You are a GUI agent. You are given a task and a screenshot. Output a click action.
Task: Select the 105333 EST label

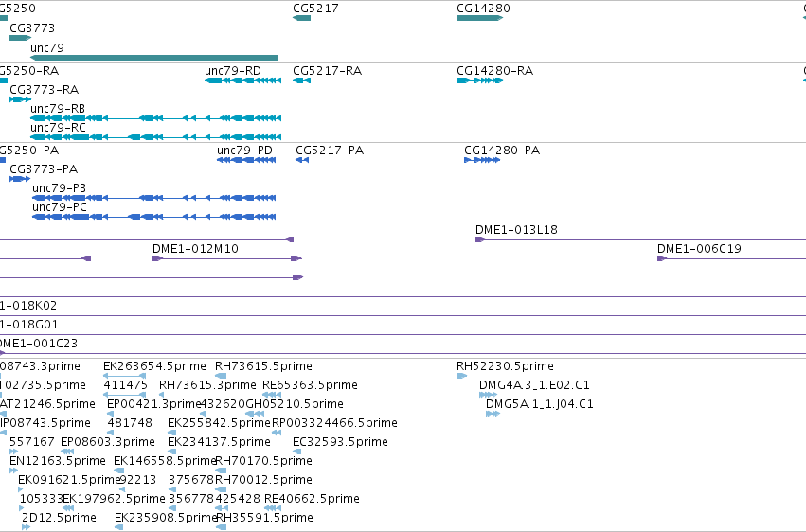(41, 499)
